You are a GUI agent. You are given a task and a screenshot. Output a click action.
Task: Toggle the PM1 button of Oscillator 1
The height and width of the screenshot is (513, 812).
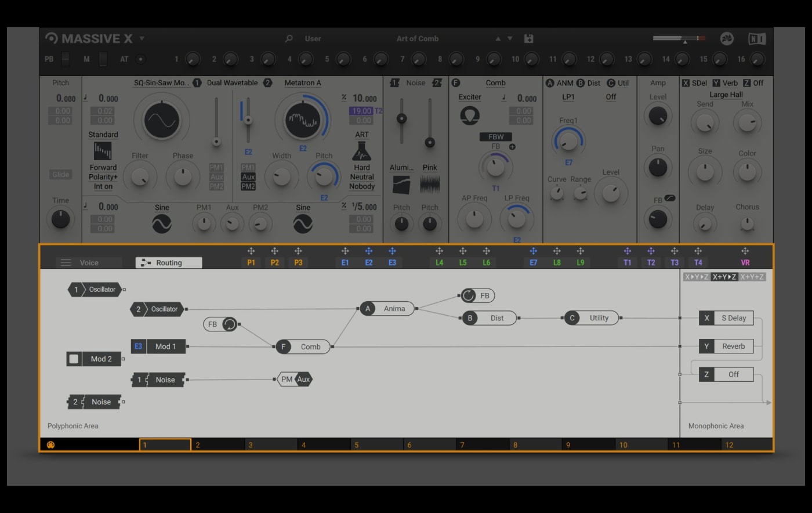(x=216, y=168)
